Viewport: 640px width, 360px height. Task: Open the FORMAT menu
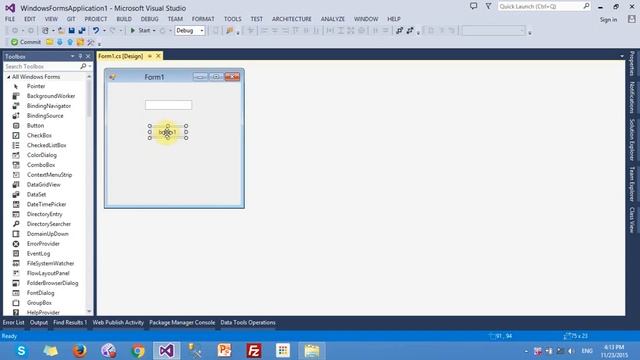203,19
